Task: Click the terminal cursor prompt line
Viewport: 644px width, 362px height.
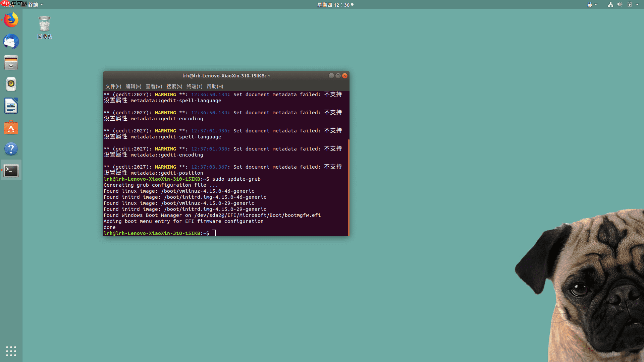Action: (160, 233)
